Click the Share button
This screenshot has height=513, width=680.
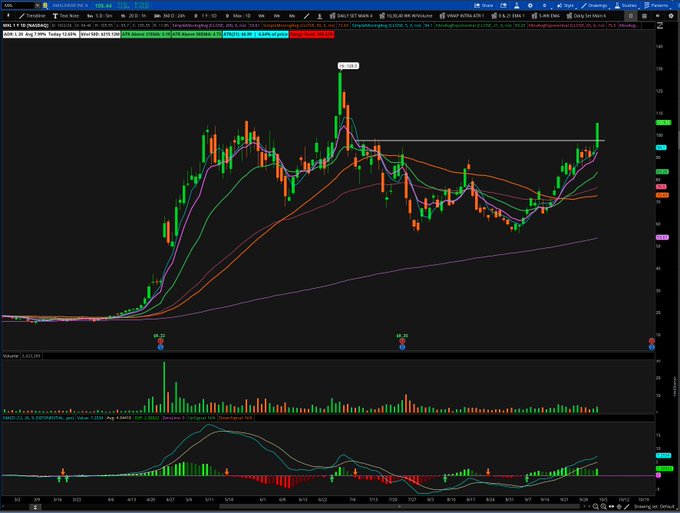pos(484,6)
